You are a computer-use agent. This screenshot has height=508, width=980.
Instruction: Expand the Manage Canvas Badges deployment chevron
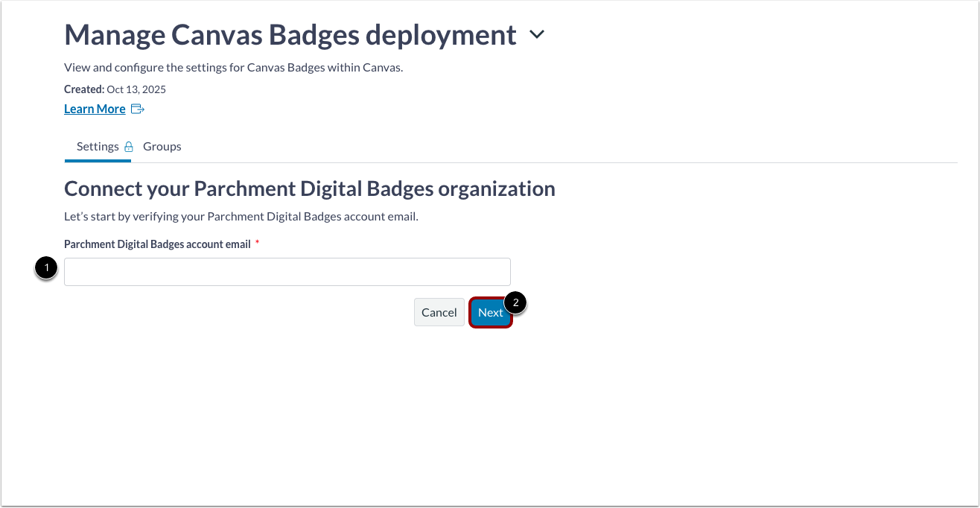coord(537,35)
